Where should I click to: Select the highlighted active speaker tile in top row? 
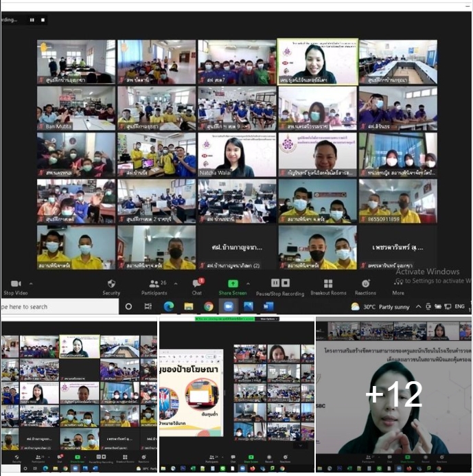(x=317, y=62)
